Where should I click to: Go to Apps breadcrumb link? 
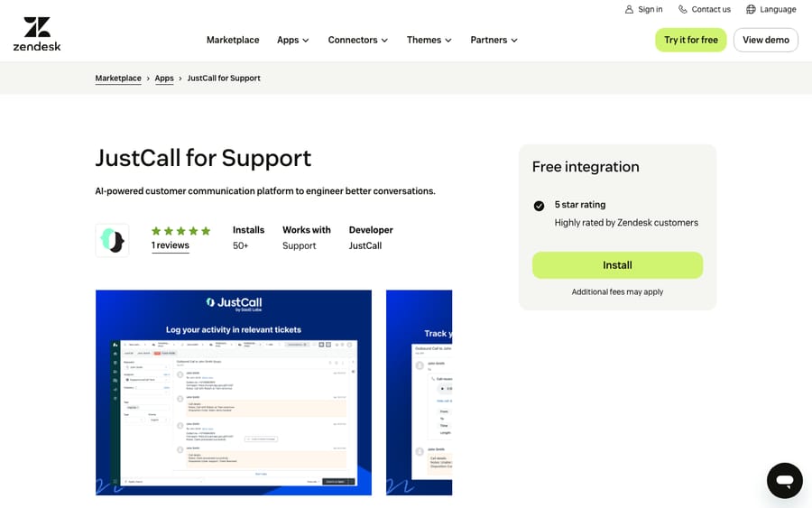[164, 79]
